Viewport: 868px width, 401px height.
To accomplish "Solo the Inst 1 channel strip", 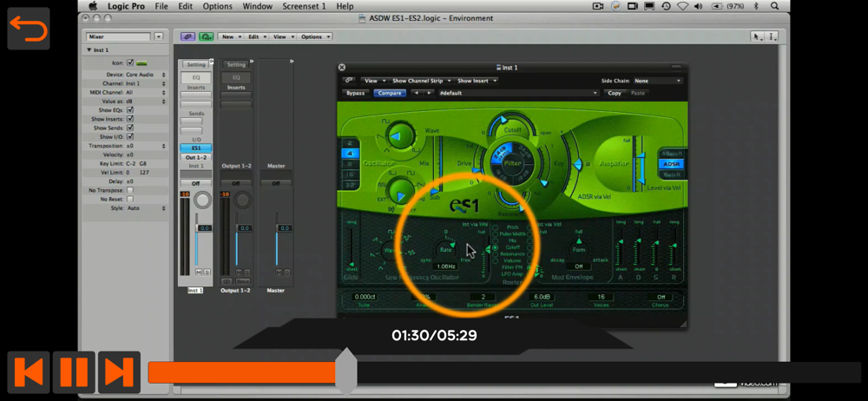I will coord(207,272).
